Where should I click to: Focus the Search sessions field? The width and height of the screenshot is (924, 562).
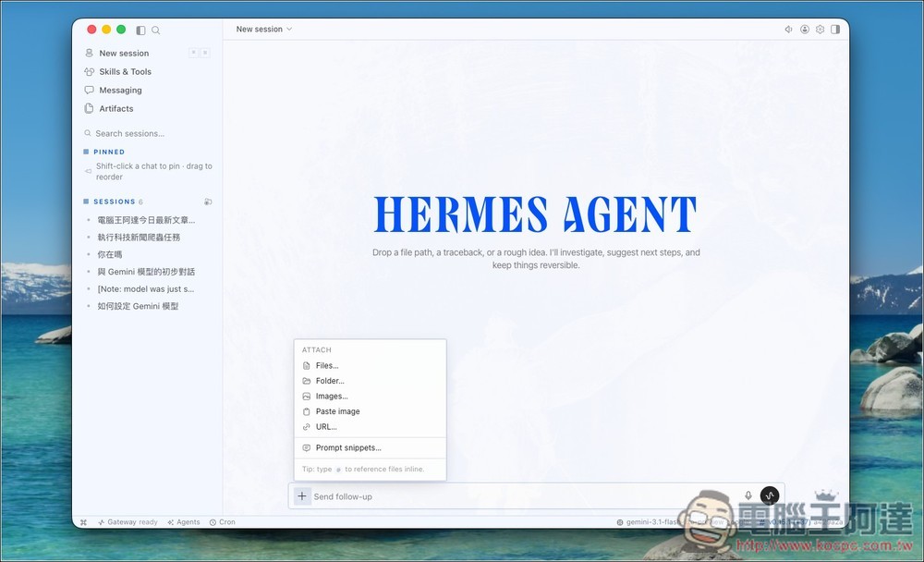point(147,133)
